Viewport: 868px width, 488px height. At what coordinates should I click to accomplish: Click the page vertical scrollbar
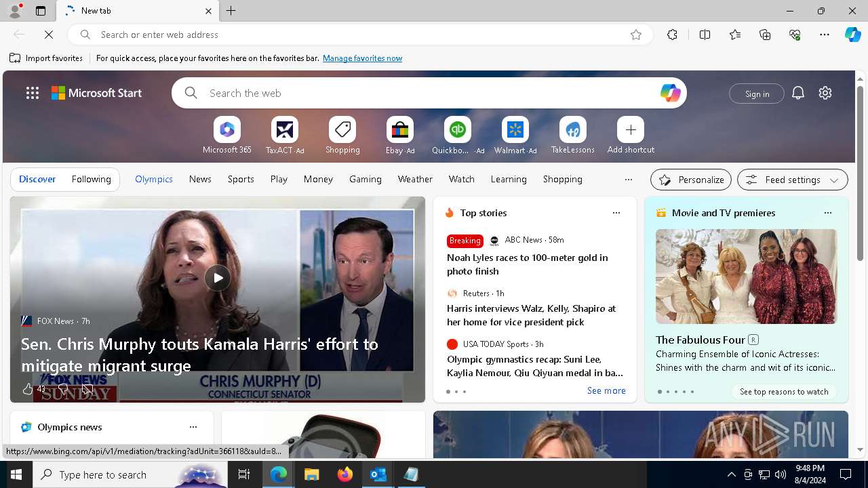(x=860, y=174)
